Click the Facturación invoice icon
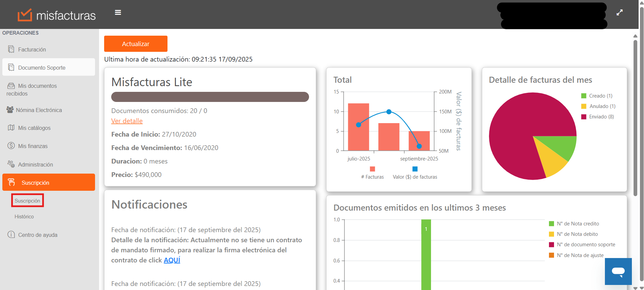The width and height of the screenshot is (644, 290). pyautogui.click(x=11, y=49)
